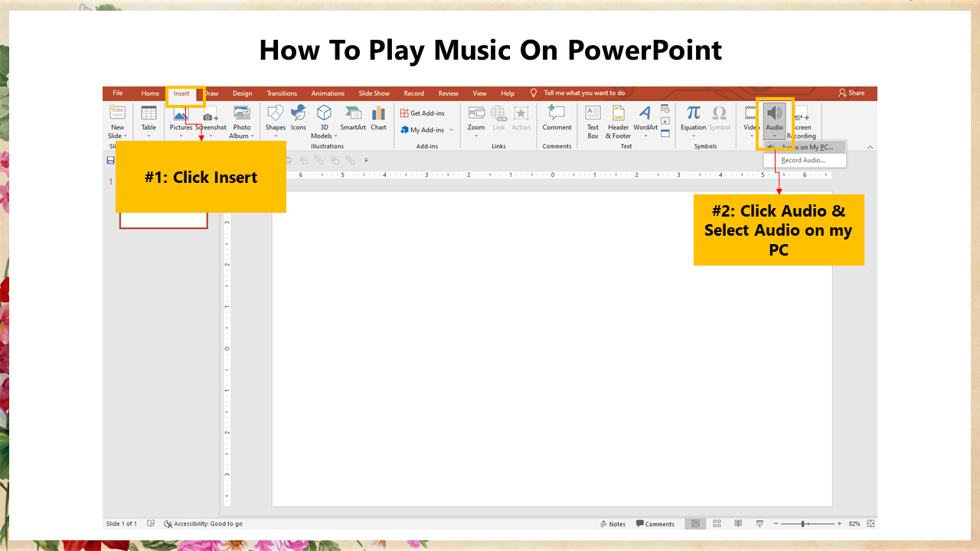Switch to Slide Sorter view

[717, 523]
